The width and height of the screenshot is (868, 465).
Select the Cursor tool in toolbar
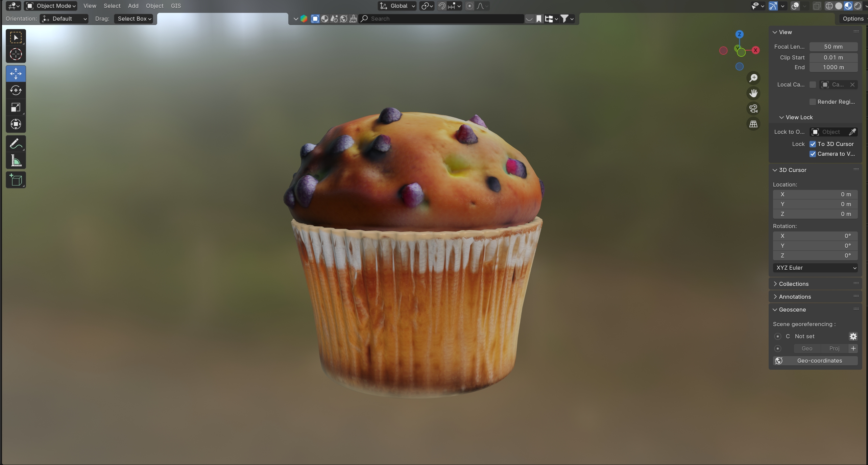click(x=16, y=54)
